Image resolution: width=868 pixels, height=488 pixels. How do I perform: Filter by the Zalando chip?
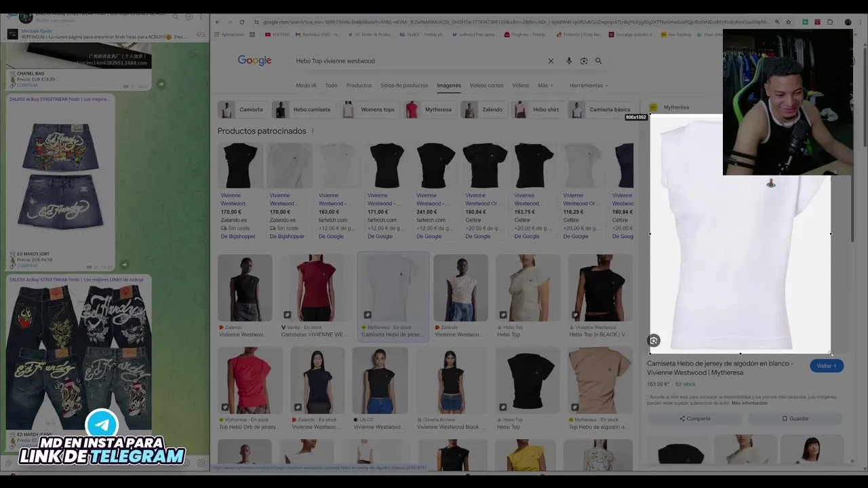[484, 109]
